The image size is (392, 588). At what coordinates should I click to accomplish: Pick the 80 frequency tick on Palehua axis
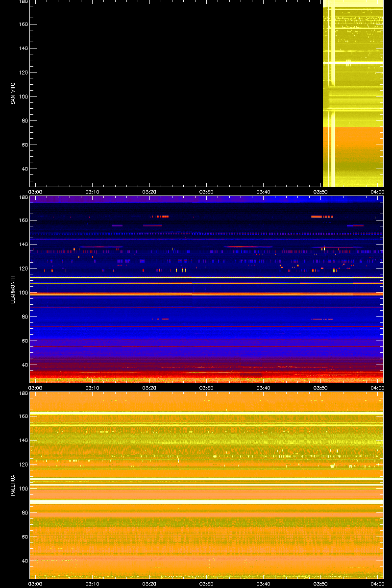[24, 513]
